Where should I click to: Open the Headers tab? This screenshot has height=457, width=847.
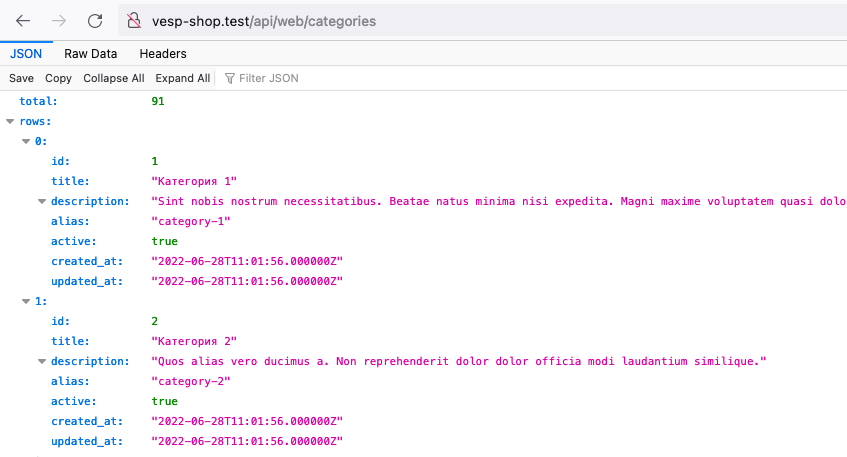click(163, 54)
